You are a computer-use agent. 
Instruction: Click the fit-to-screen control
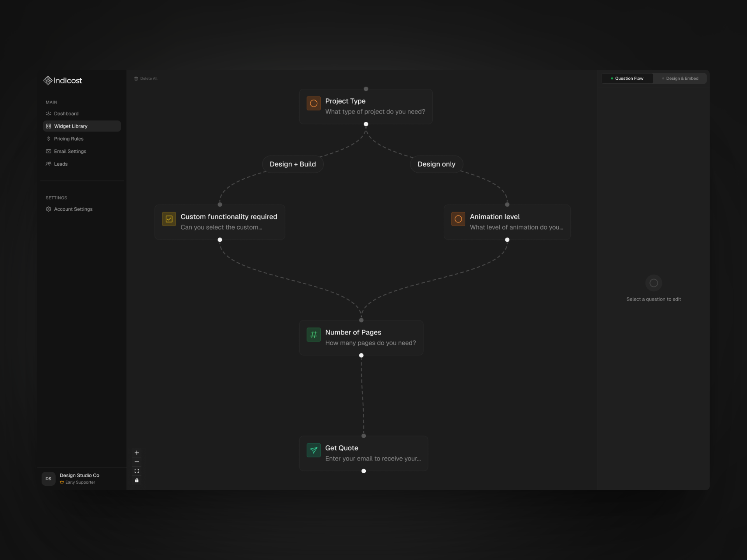click(x=137, y=471)
